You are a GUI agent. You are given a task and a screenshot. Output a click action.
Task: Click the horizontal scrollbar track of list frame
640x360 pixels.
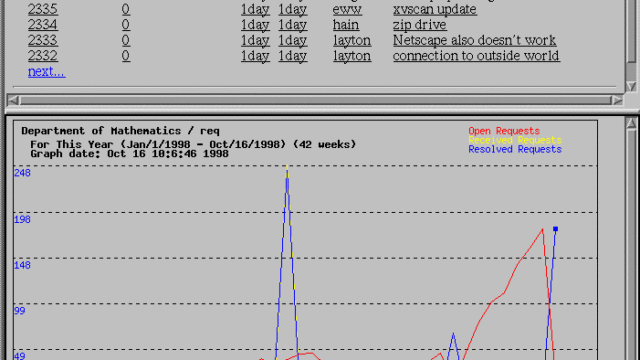315,100
